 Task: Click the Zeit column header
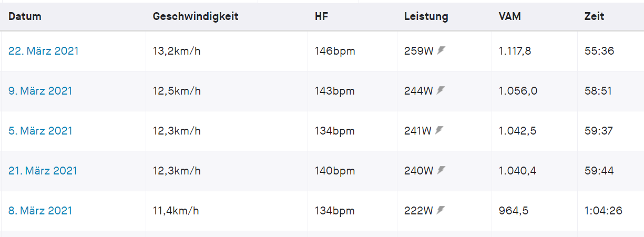coord(594,16)
